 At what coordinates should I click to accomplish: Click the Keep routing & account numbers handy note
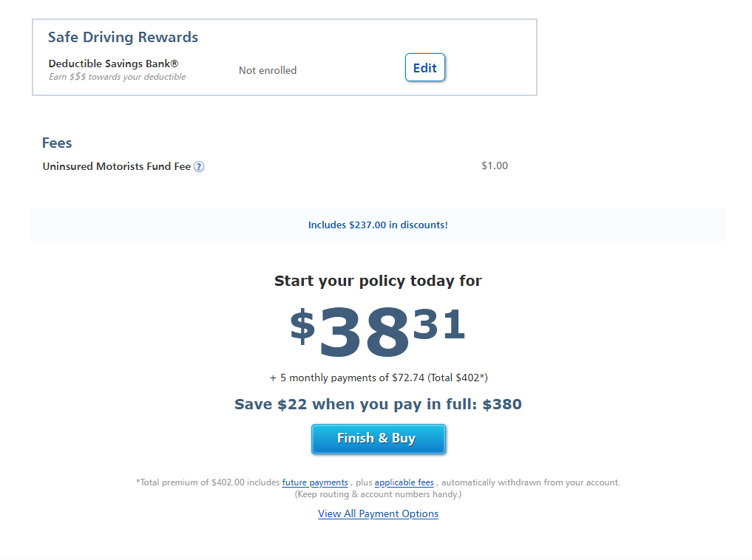coord(378,494)
